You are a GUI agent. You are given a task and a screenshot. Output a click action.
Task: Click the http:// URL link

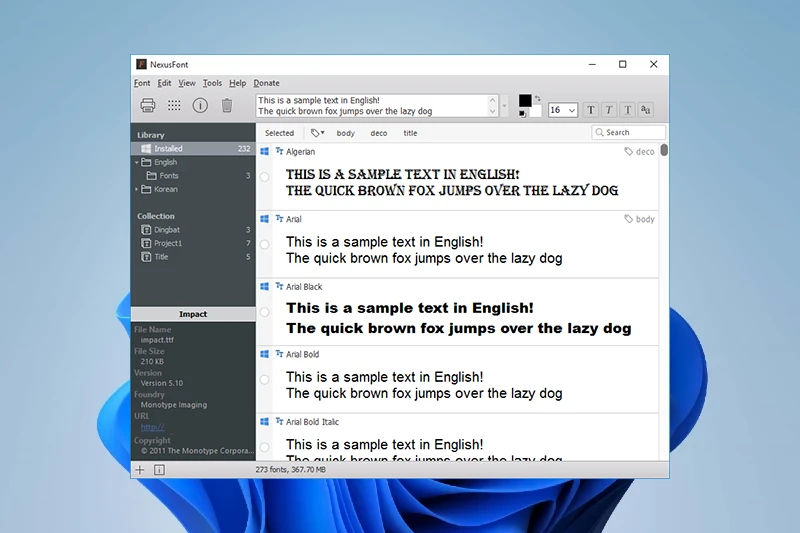(152, 427)
